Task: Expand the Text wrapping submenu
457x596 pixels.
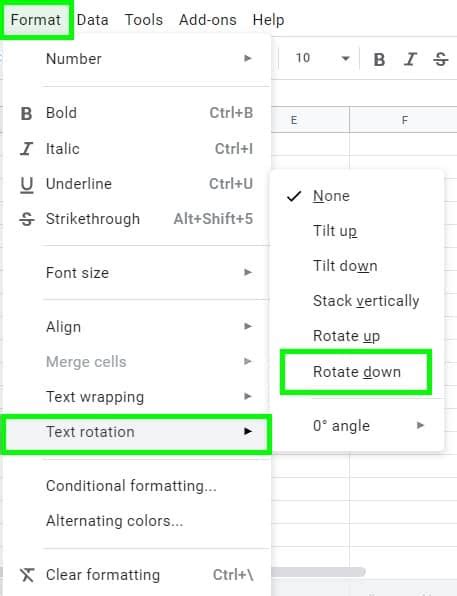Action: click(x=137, y=396)
